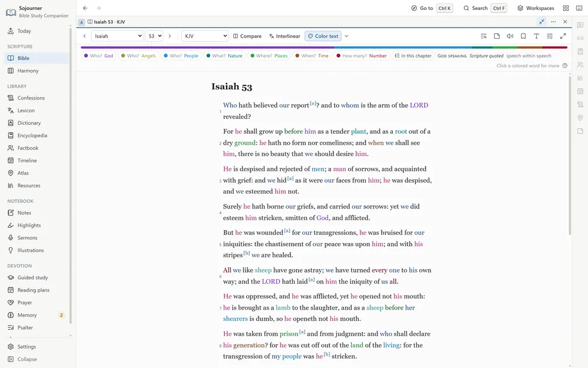Toggle the Interlinear view

(x=285, y=36)
